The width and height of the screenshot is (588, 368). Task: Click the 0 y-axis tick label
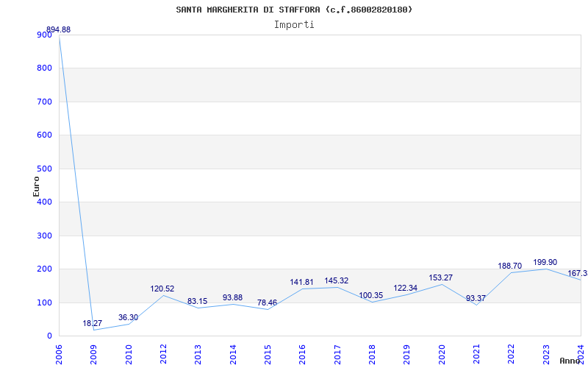tap(49, 336)
